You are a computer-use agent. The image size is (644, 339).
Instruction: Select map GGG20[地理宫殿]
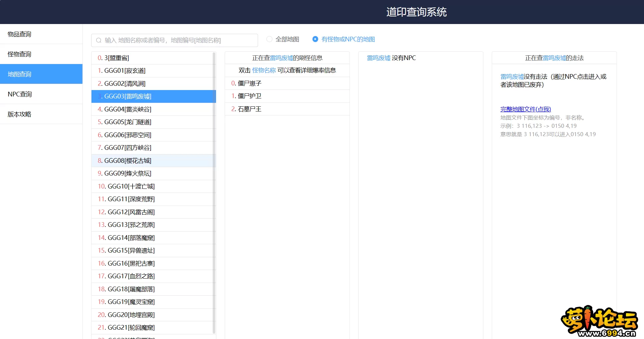(154, 315)
